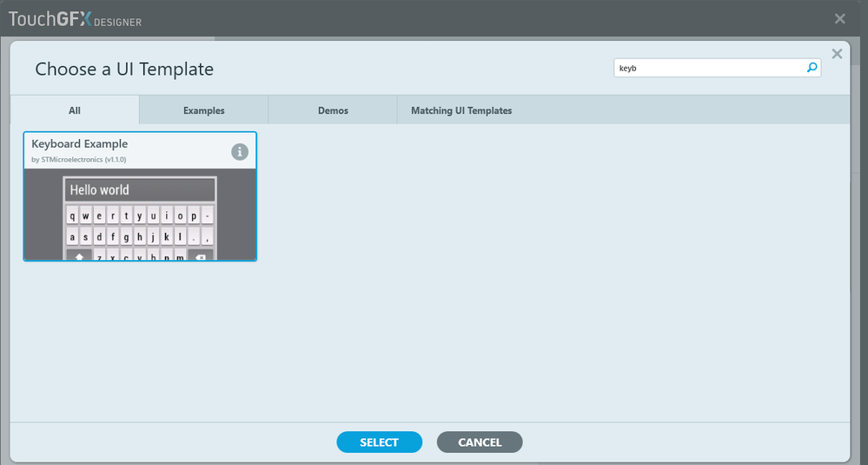The width and height of the screenshot is (868, 465).
Task: Confirm with the SELECT button
Action: click(x=379, y=442)
